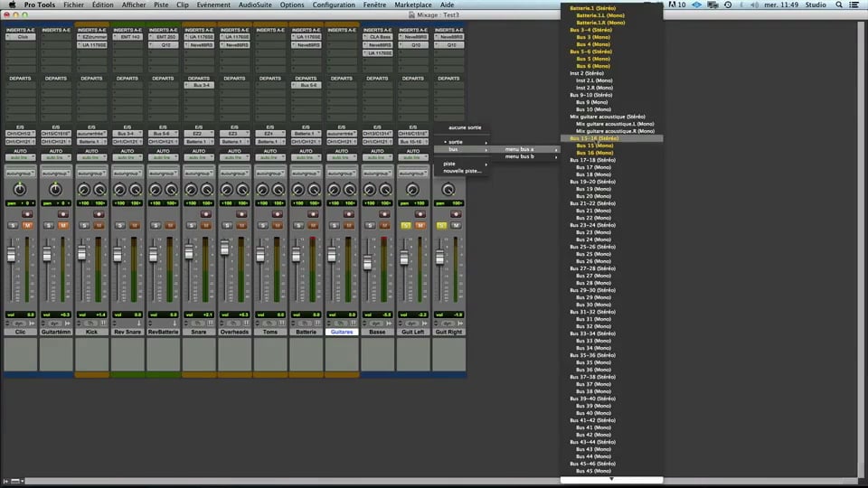868x488 pixels.
Task: Open the Spotlight search icon
Action: [x=839, y=5]
